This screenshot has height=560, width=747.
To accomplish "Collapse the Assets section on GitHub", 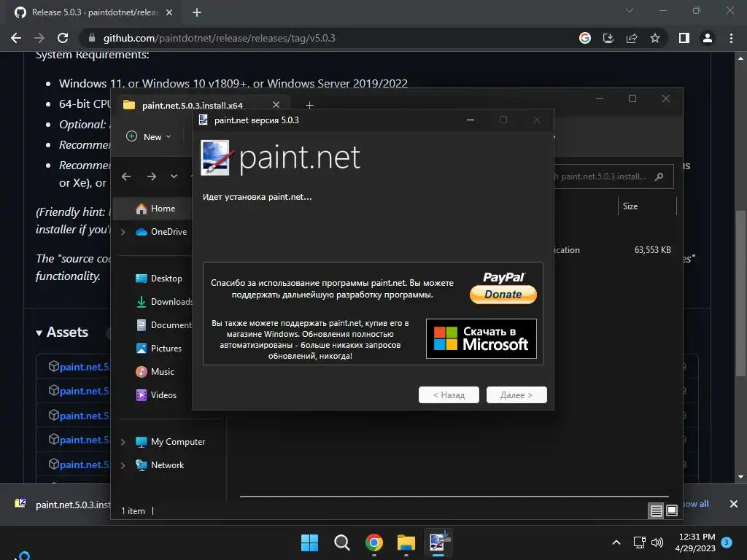I will pyautogui.click(x=63, y=332).
